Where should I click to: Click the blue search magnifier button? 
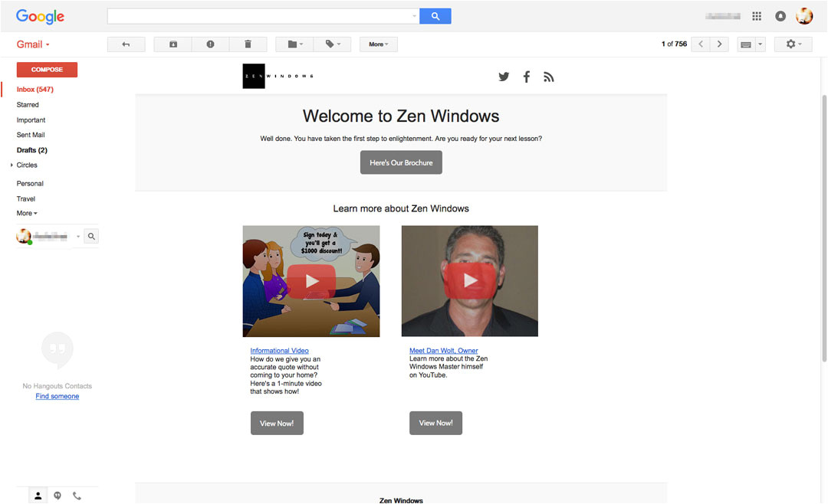(435, 16)
